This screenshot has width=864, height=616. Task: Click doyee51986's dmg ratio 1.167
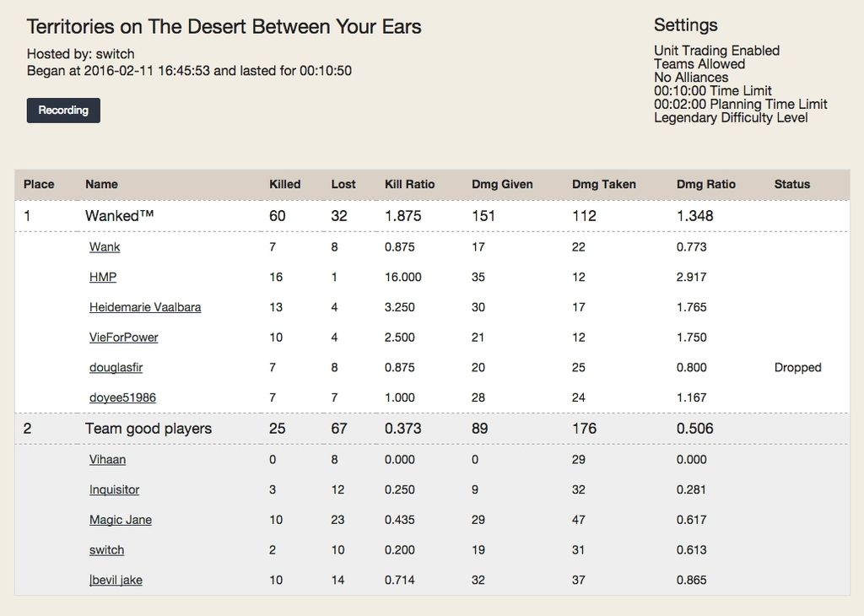point(692,397)
